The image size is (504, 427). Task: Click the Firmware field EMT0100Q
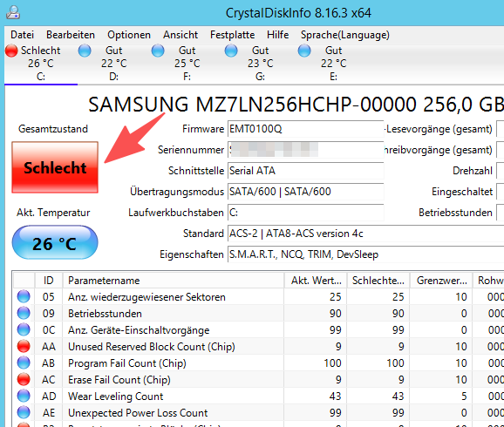pyautogui.click(x=306, y=129)
